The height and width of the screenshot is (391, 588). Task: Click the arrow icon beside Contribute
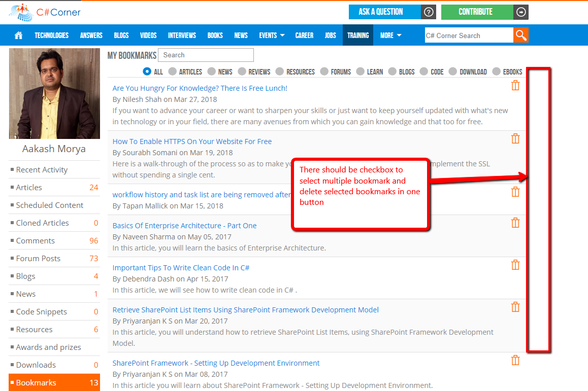coord(521,12)
